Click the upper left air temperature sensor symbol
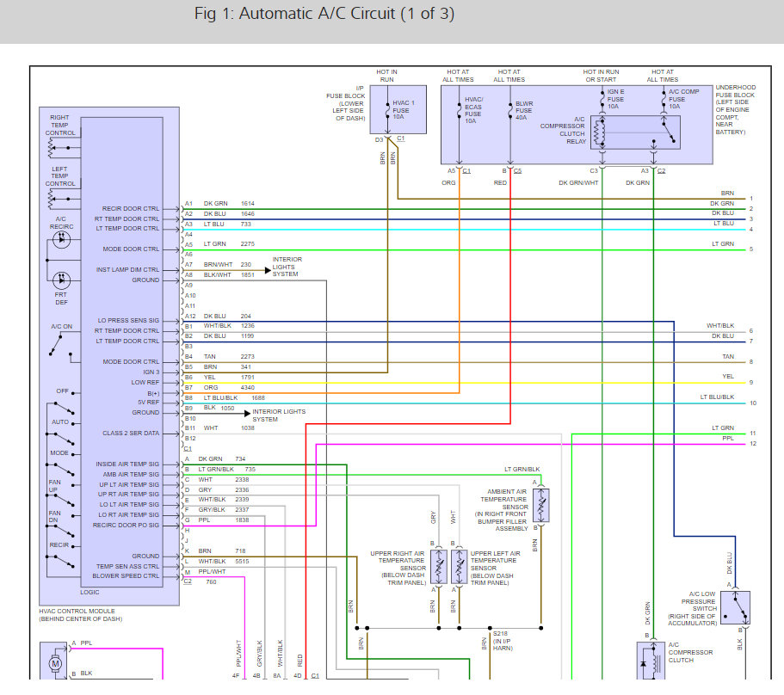Screen dimensions: 784x695 pyautogui.click(x=457, y=566)
